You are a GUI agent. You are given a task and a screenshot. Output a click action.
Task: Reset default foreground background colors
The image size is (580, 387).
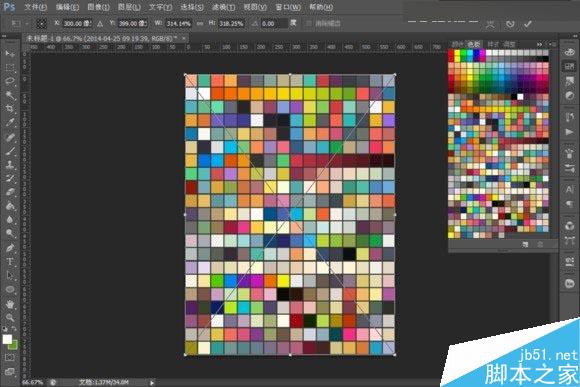pyautogui.click(x=5, y=329)
